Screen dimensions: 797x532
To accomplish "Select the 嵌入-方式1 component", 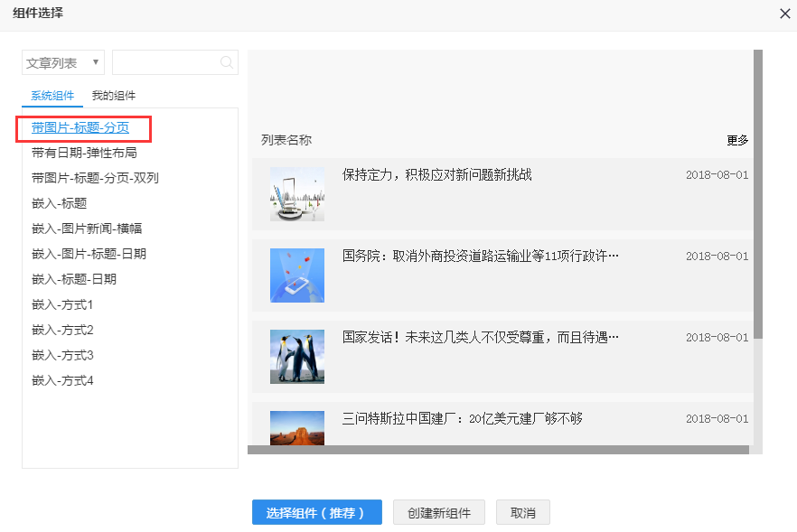I will coord(62,304).
